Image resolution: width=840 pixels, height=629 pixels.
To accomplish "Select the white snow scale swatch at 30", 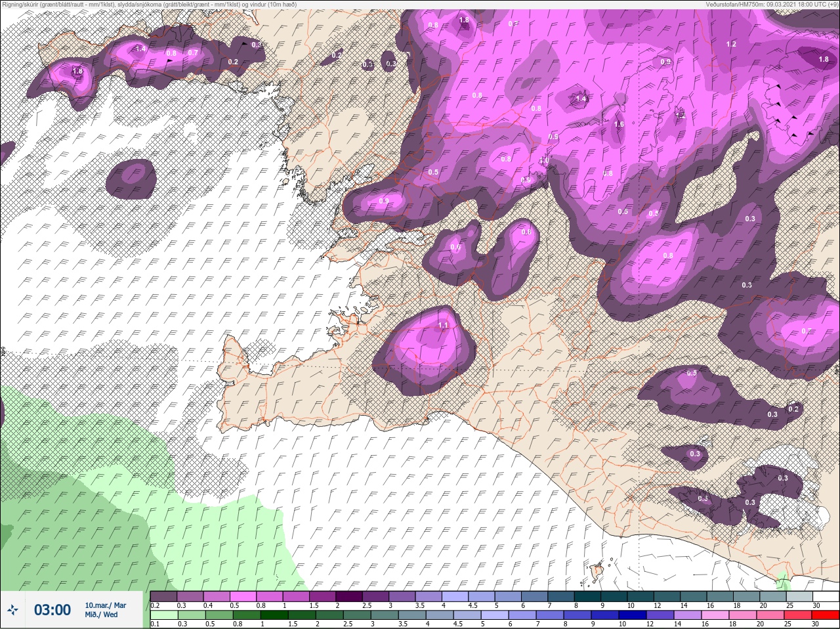I will 826,596.
